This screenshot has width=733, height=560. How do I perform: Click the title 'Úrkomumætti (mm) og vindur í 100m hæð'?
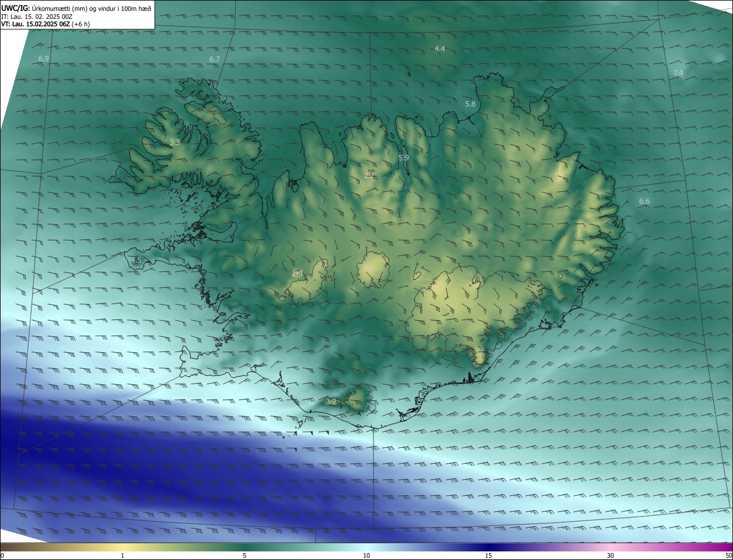coord(91,8)
